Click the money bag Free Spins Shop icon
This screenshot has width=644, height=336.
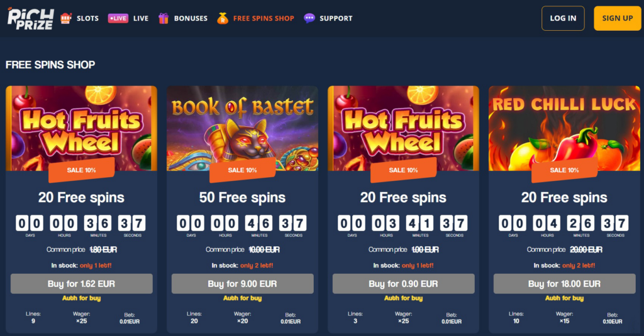(223, 18)
